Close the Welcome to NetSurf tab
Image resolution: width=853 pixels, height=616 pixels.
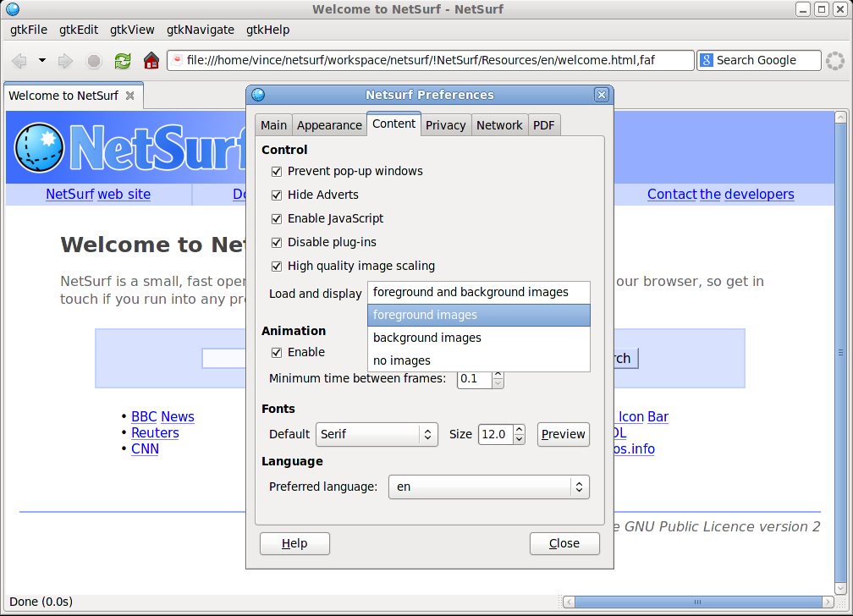130,96
